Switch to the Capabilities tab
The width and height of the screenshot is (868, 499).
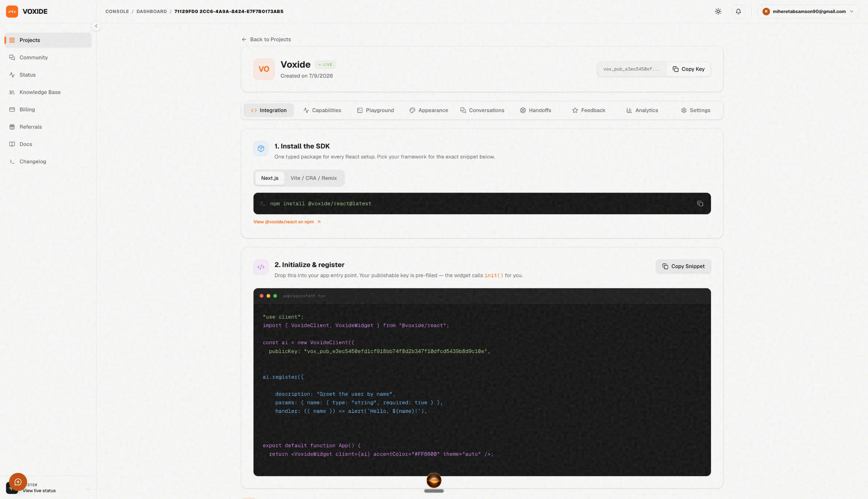[x=322, y=110]
